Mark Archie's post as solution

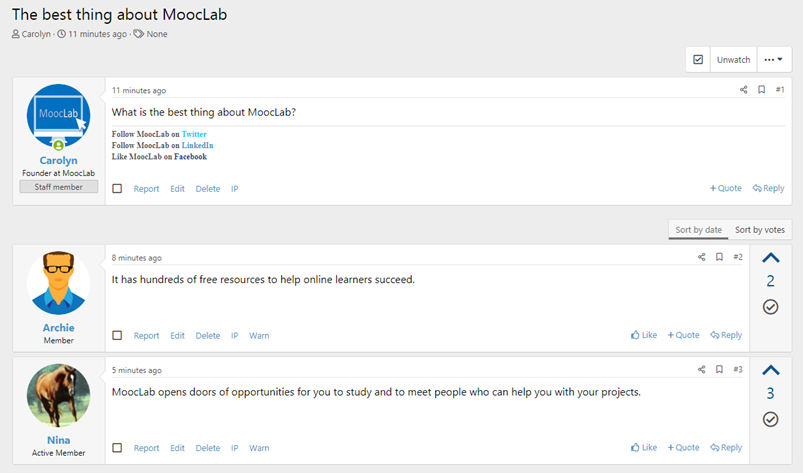click(771, 307)
